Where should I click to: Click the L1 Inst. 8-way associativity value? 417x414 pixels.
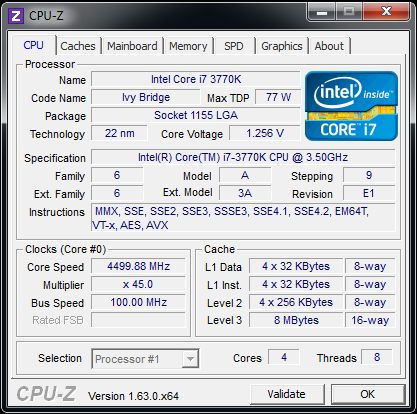(370, 284)
